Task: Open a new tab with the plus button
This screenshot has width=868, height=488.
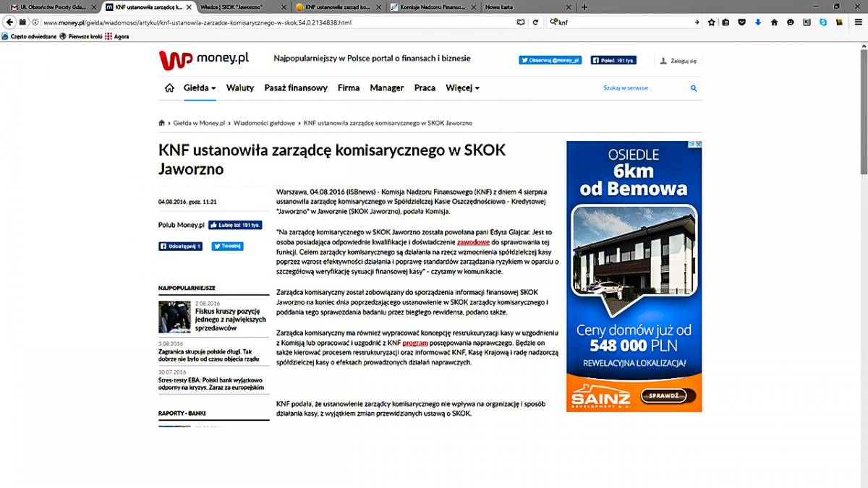Action: pos(584,7)
